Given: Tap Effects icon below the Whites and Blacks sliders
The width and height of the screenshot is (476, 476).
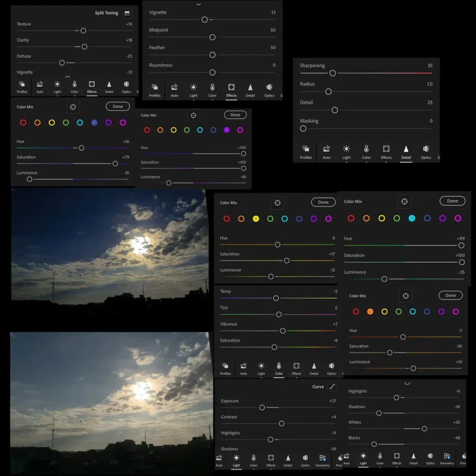Looking at the screenshot, I should (397, 458).
